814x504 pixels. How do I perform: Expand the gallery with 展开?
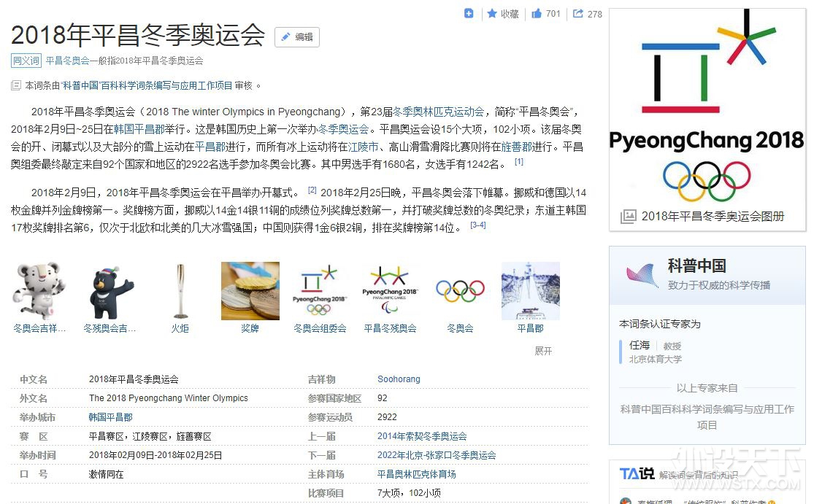543,351
